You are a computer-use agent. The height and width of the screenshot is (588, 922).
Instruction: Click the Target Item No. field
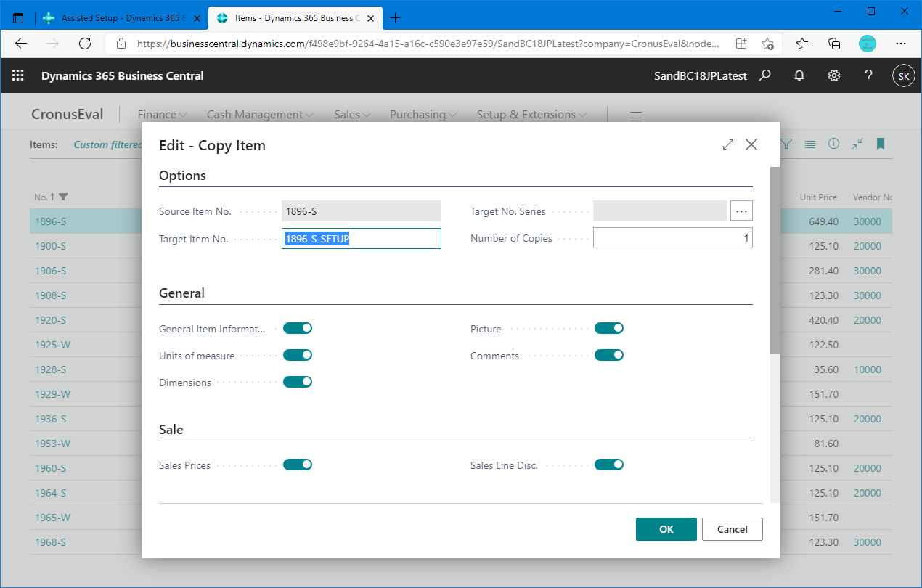tap(361, 238)
